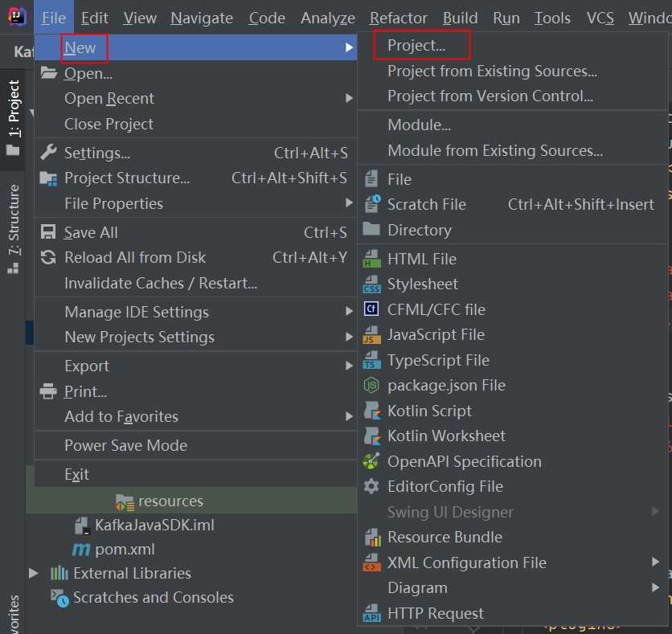The image size is (672, 634).
Task: Switch to the 1: Project tool window tab
Action: click(x=13, y=118)
